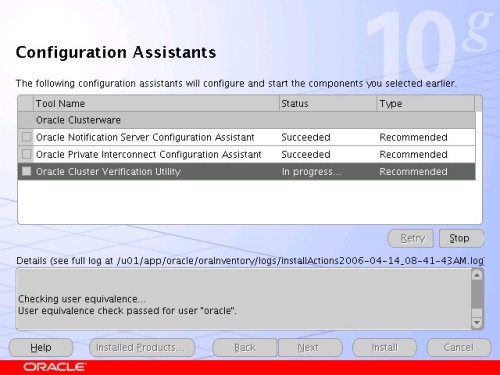Tick the Oracle Private Interconnect Configuration Assistant checkbox
Screen dimensions: 500x375
coord(26,154)
